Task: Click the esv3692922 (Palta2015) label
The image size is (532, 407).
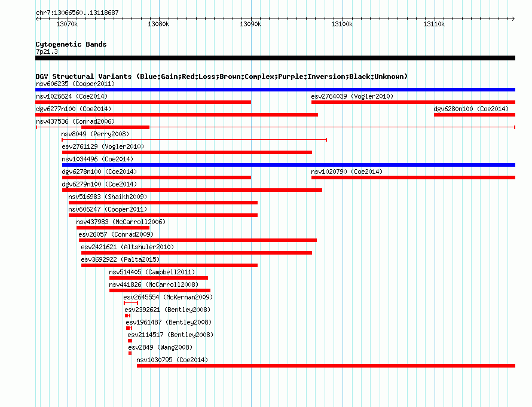Action: click(x=120, y=259)
